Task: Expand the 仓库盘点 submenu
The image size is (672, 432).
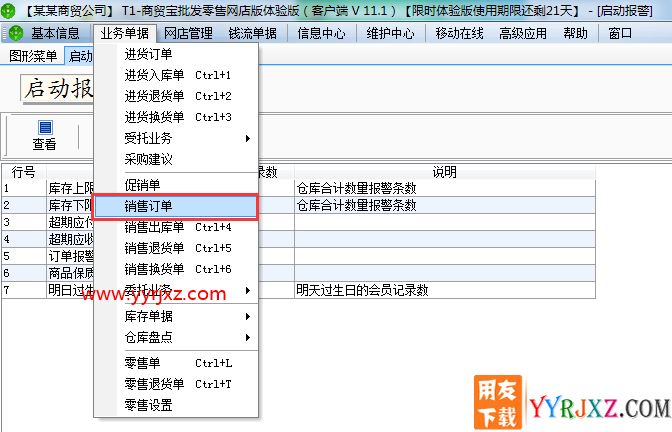Action: (x=176, y=337)
